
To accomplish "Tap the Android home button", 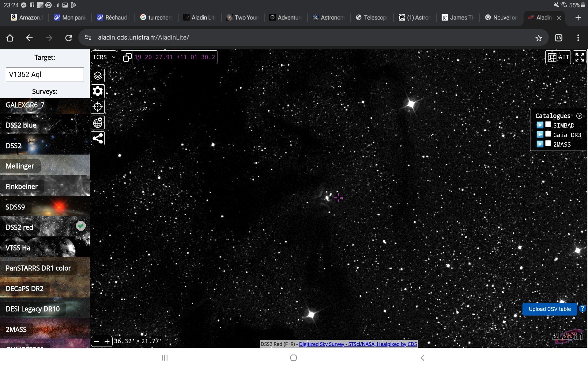I will [293, 358].
